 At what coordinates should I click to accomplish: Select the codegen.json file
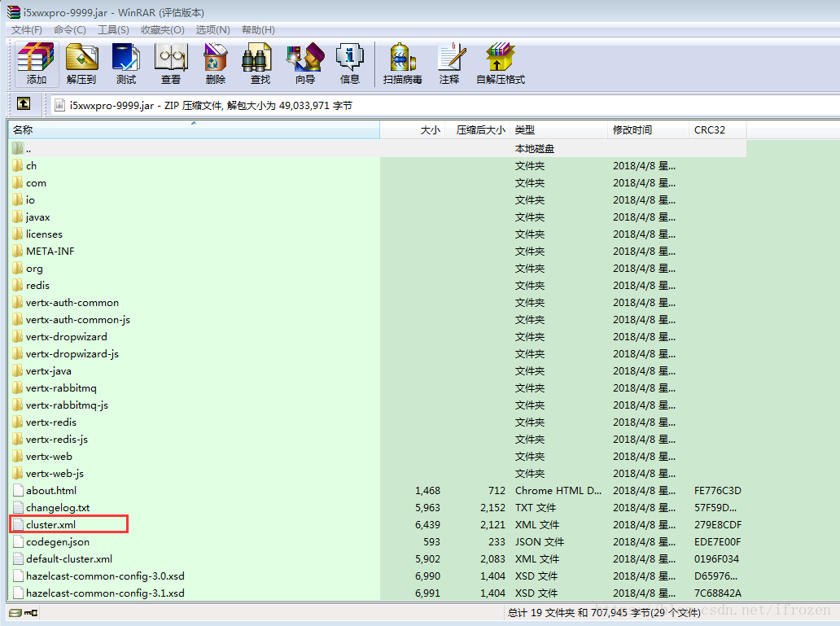click(51, 542)
